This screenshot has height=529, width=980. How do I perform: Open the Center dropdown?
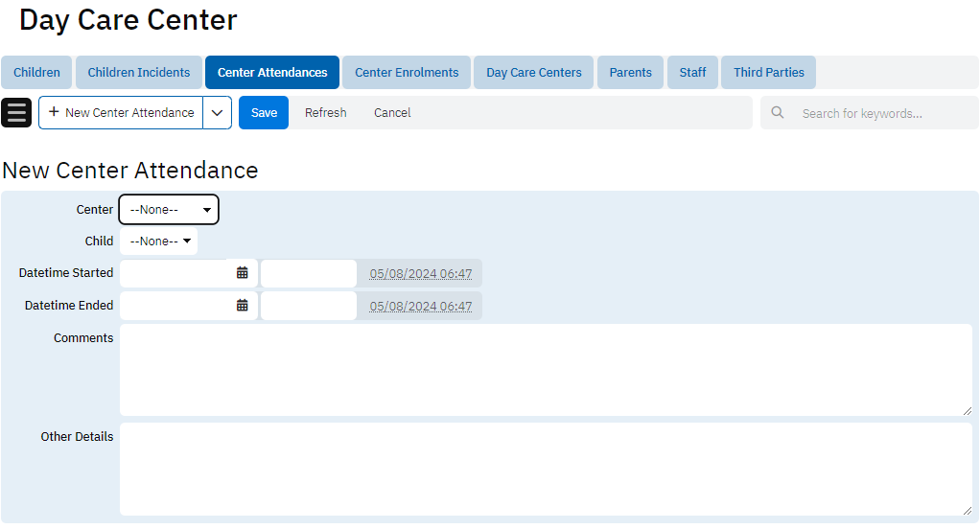click(x=169, y=209)
